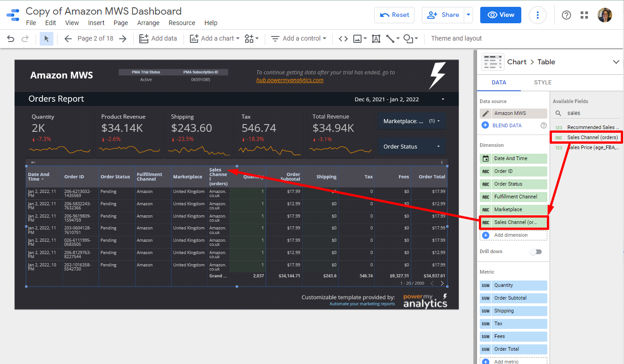The image size is (624, 364).
Task: Insert a text box tool
Action: [376, 39]
